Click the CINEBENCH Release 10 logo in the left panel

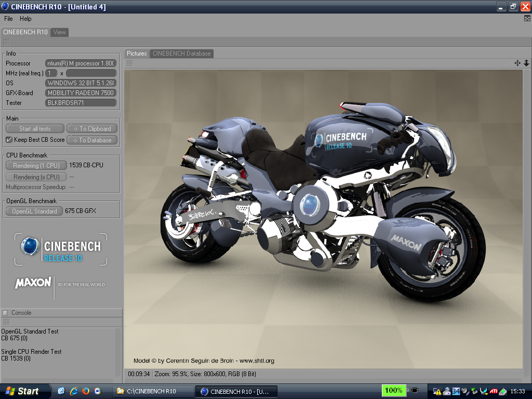pos(61,249)
